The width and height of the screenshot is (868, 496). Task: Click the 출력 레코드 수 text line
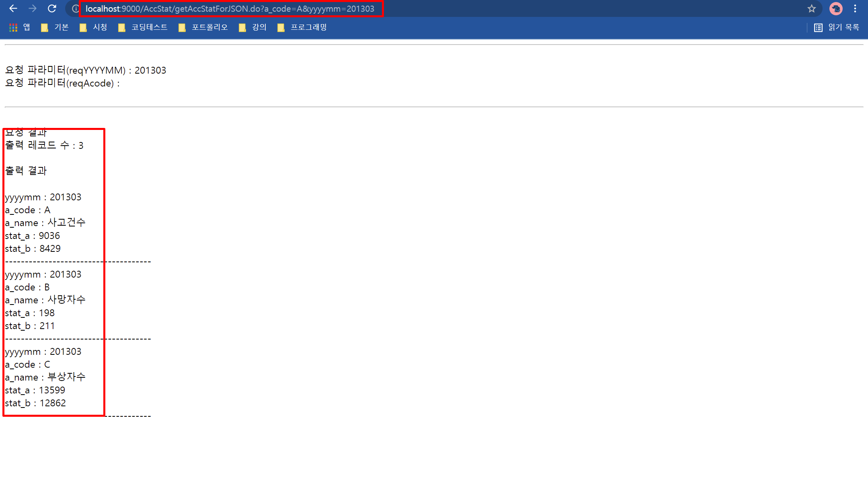(44, 146)
